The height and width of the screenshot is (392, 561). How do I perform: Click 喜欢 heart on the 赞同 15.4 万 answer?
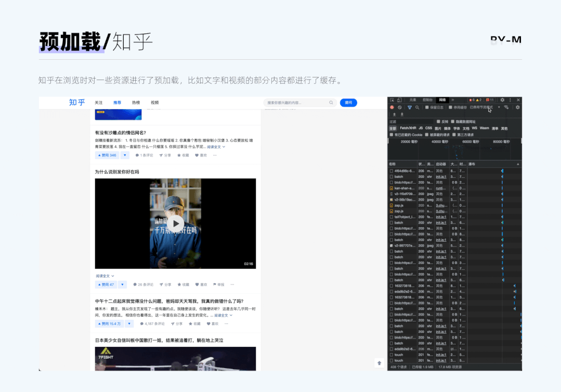tap(213, 324)
